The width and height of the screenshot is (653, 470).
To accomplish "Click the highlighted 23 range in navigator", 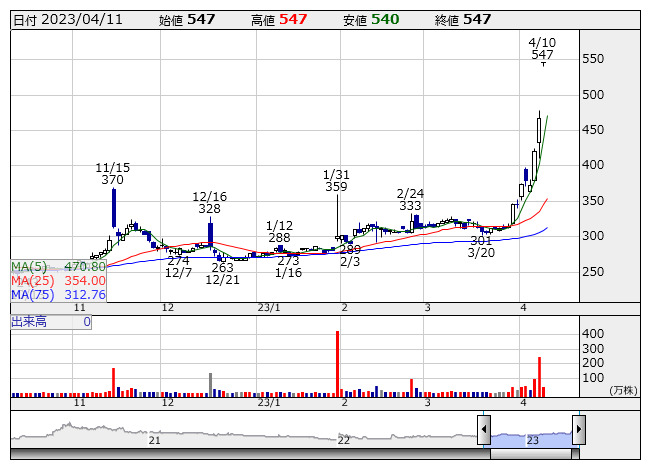I will coord(532,439).
